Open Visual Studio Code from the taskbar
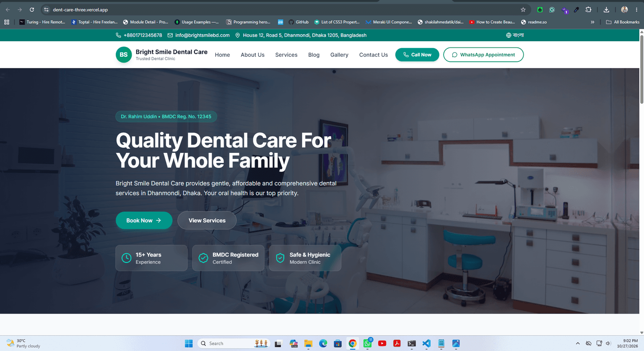 pyautogui.click(x=426, y=343)
